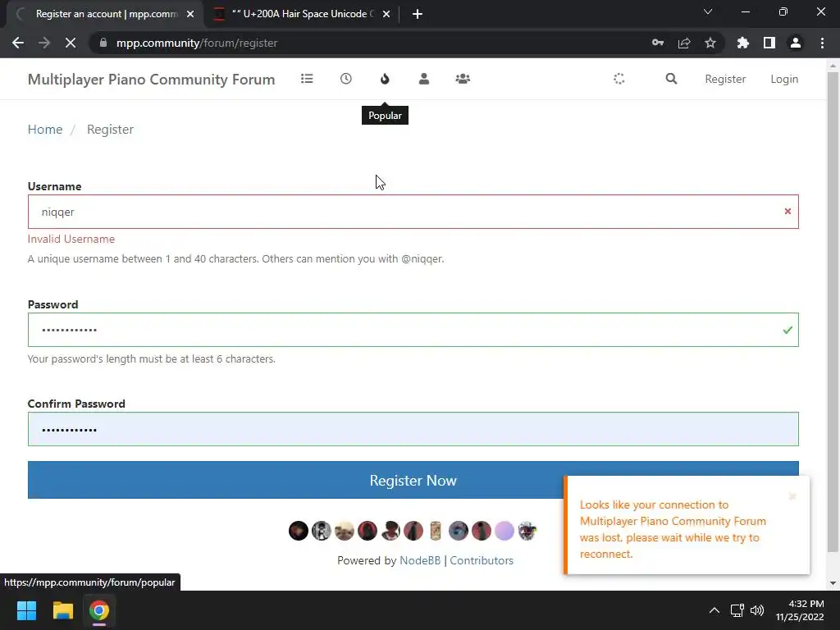The height and width of the screenshot is (630, 840).
Task: Stop loading the page
Action: point(71,43)
